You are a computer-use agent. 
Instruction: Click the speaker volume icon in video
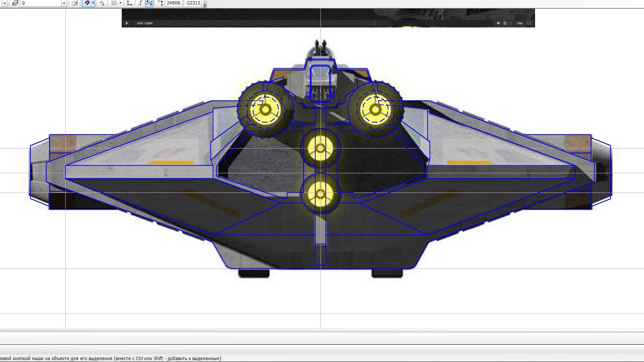coord(499,23)
